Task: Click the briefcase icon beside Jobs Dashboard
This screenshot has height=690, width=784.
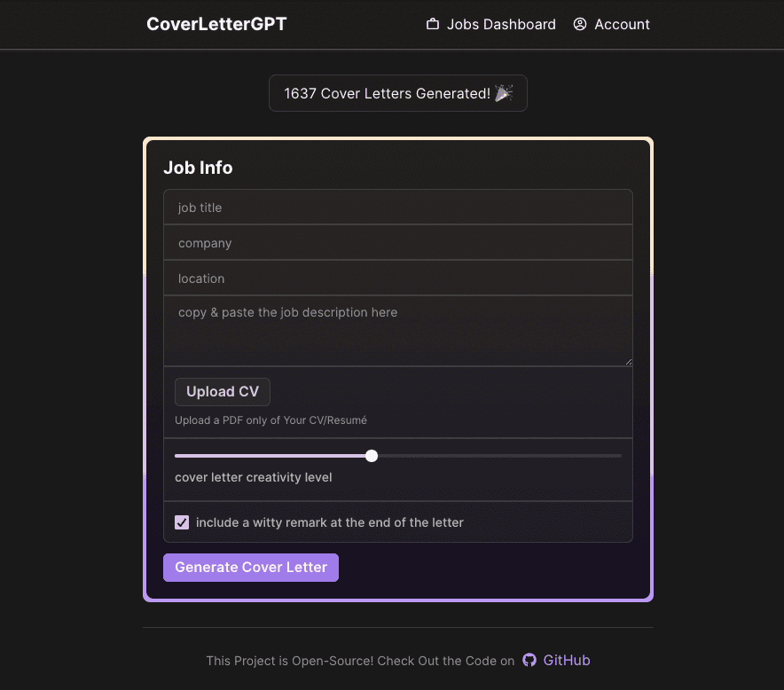Action: (x=433, y=25)
